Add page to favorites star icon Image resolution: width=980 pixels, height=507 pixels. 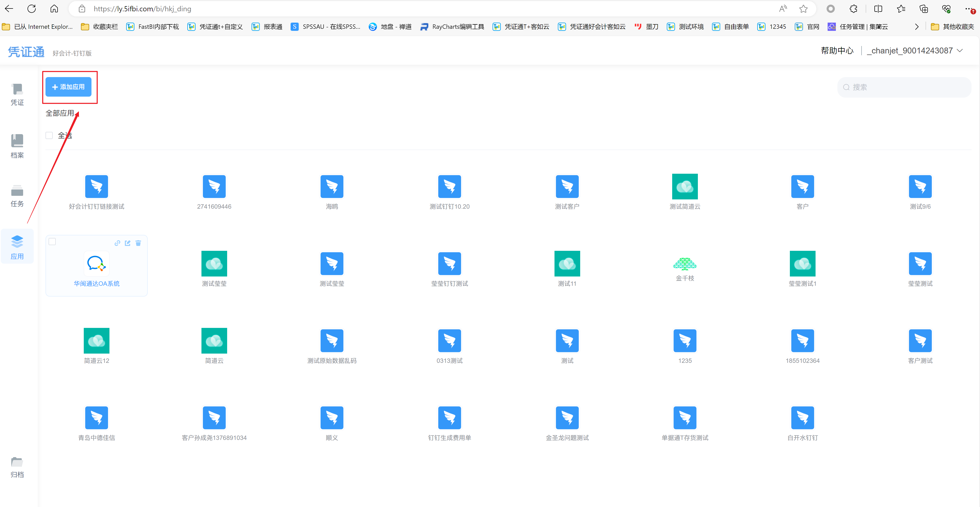coord(803,9)
